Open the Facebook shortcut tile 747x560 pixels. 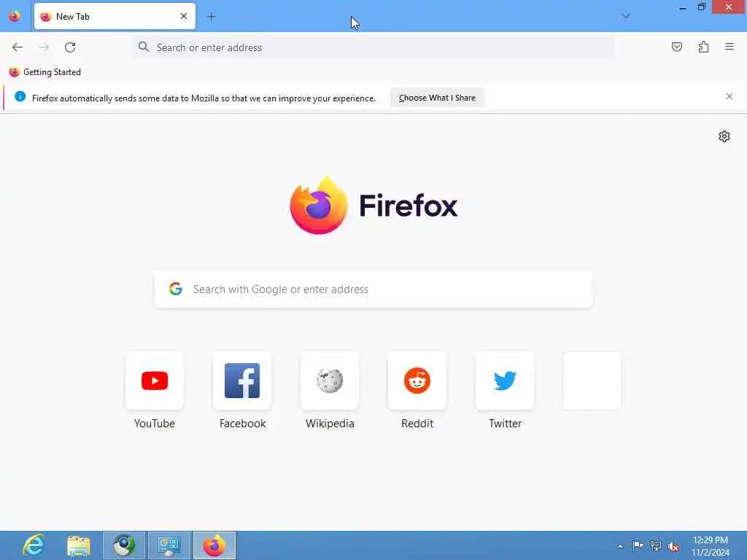coord(242,381)
